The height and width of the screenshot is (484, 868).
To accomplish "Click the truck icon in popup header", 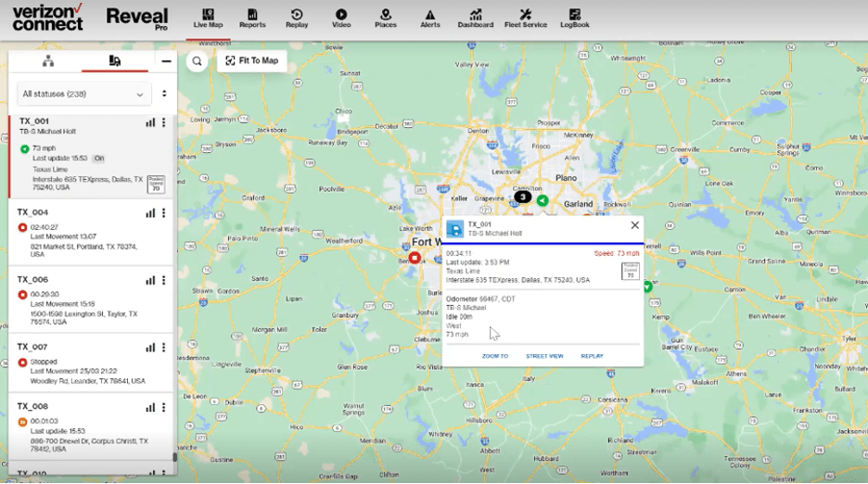I will [454, 229].
